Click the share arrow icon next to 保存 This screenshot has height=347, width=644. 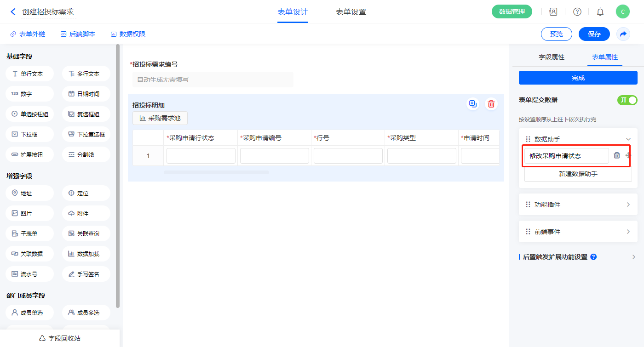[x=623, y=34]
